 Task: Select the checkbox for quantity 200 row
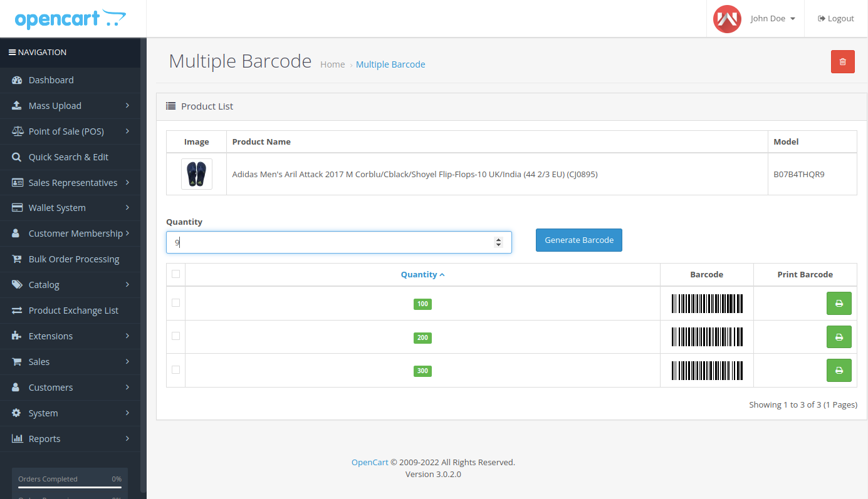(x=175, y=336)
